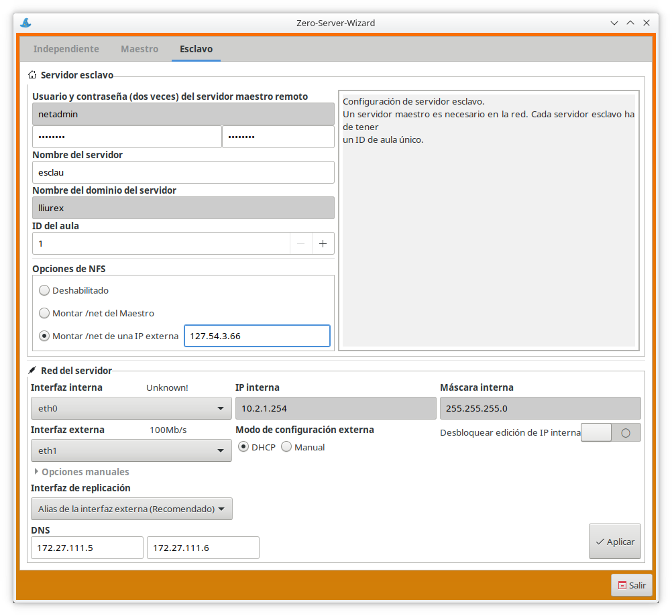
Task: Click the home icon beside Servidor esclavo
Action: tap(32, 75)
